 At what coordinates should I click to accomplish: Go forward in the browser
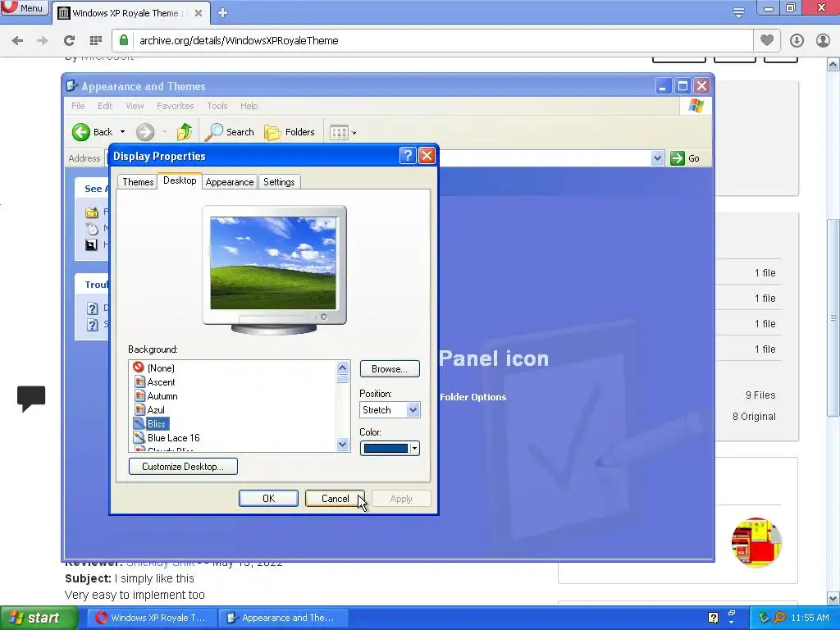pos(43,41)
